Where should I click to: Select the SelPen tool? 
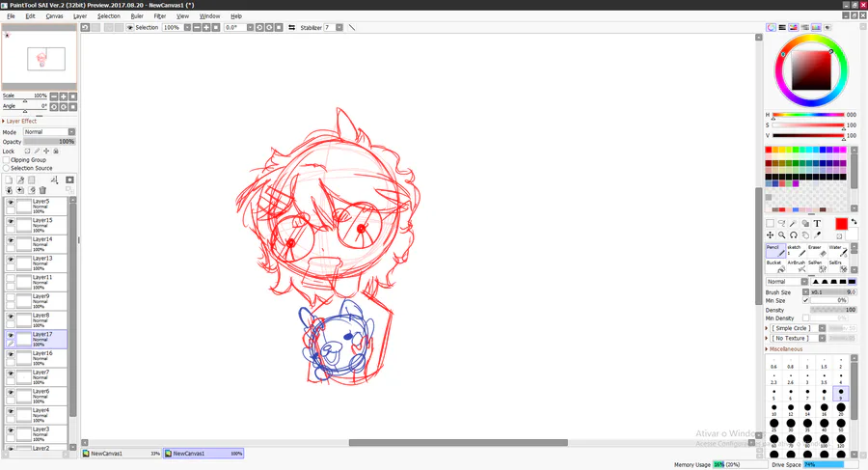click(817, 266)
